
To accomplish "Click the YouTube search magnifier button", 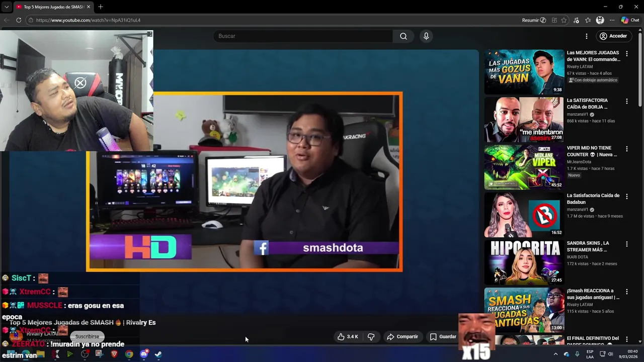I will [404, 36].
